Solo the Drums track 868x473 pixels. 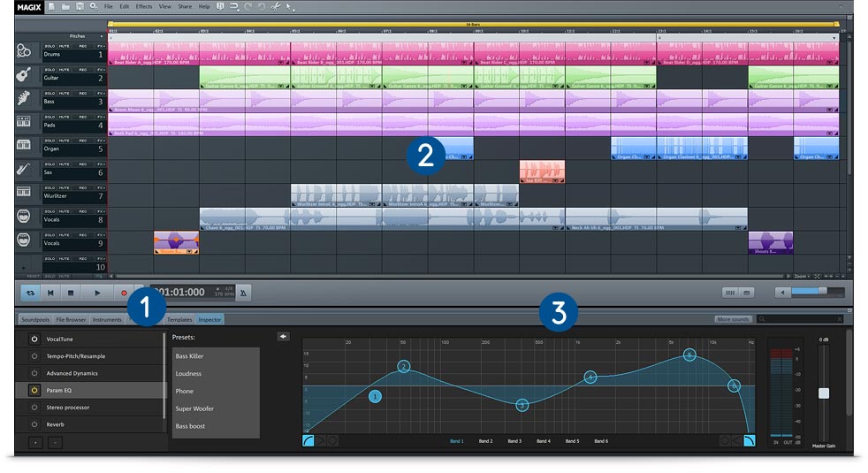coord(49,46)
